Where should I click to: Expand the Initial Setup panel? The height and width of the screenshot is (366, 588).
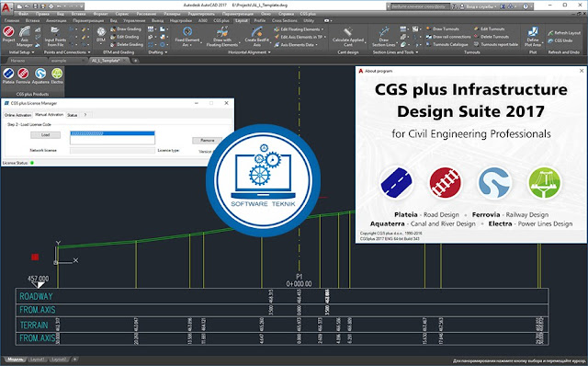[21, 52]
